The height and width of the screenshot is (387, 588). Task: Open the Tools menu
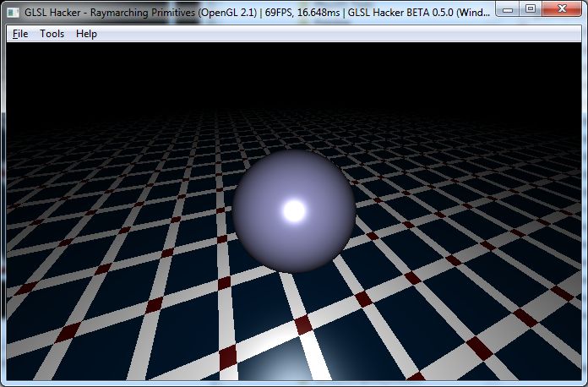click(52, 34)
